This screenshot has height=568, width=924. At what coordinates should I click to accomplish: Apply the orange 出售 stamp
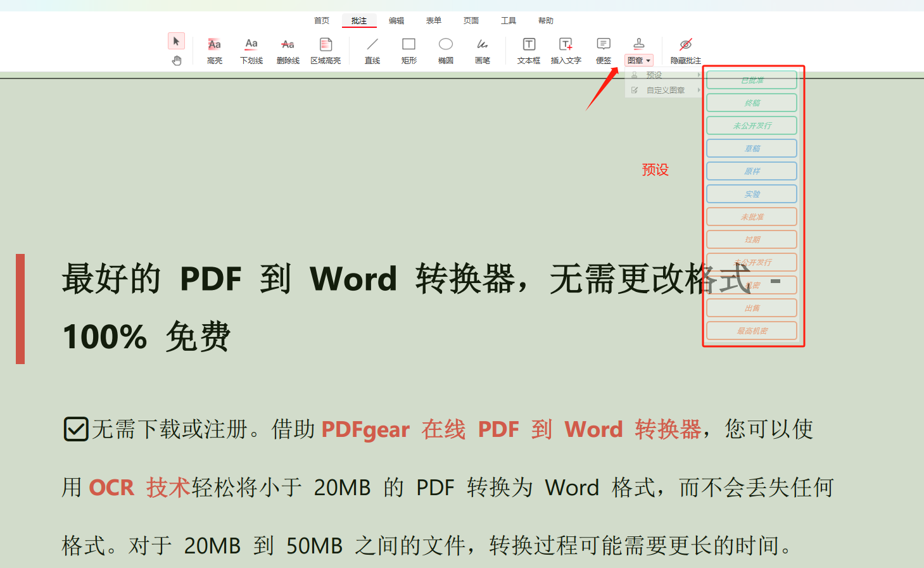click(752, 308)
